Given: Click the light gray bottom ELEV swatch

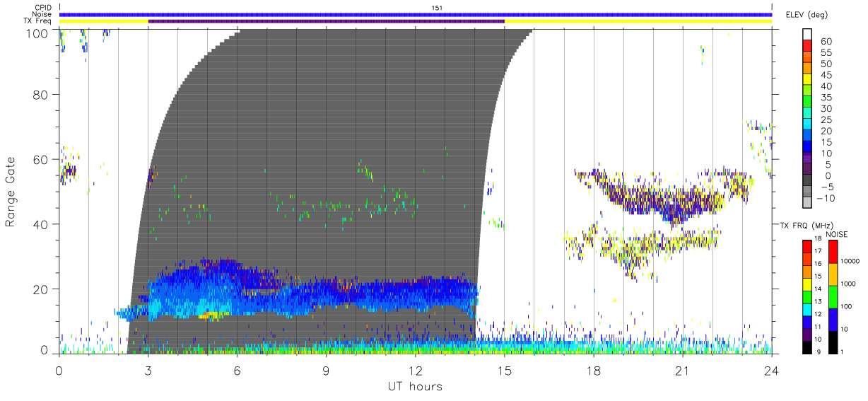Looking at the screenshot, I should pos(808,202).
